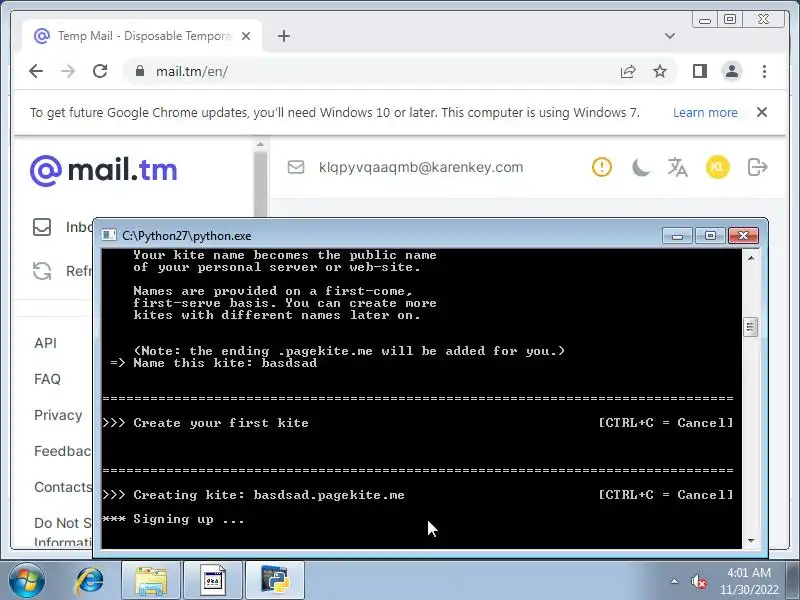The height and width of the screenshot is (600, 800).
Task: Open Windows Explorer folder on taskbar
Action: tap(151, 580)
